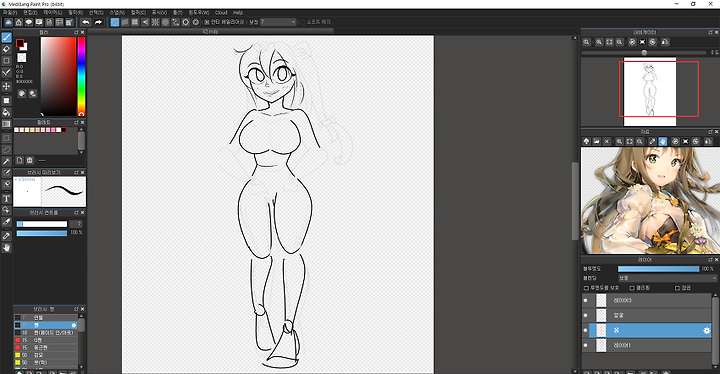Open the blending mode dropdown in layer panel
Viewport: 720px width, 374px height.
[x=667, y=278]
